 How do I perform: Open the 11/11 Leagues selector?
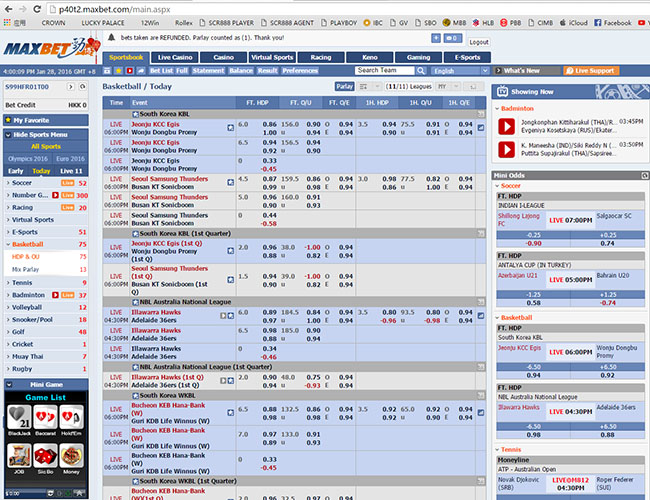(409, 87)
